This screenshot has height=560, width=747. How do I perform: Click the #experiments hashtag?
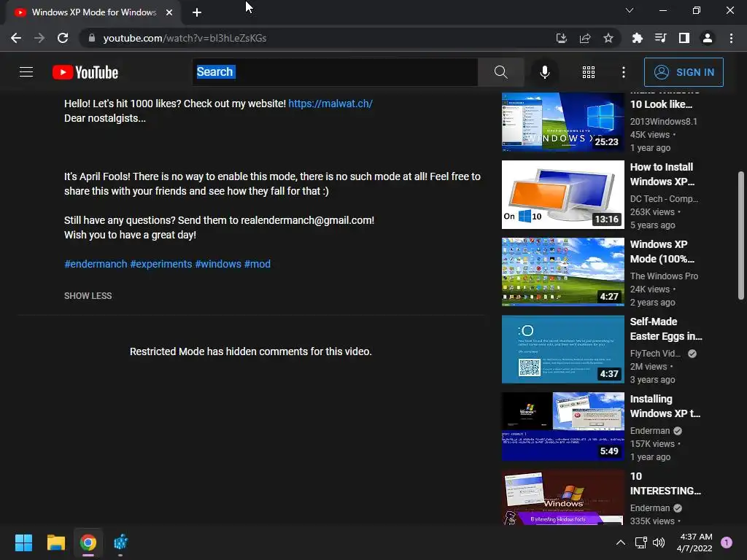[161, 264]
